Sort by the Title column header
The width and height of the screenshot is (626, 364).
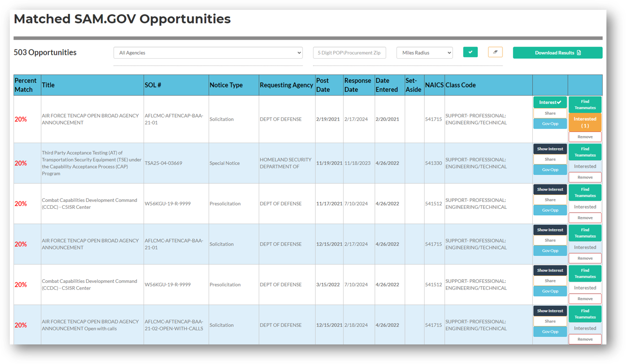(x=92, y=85)
